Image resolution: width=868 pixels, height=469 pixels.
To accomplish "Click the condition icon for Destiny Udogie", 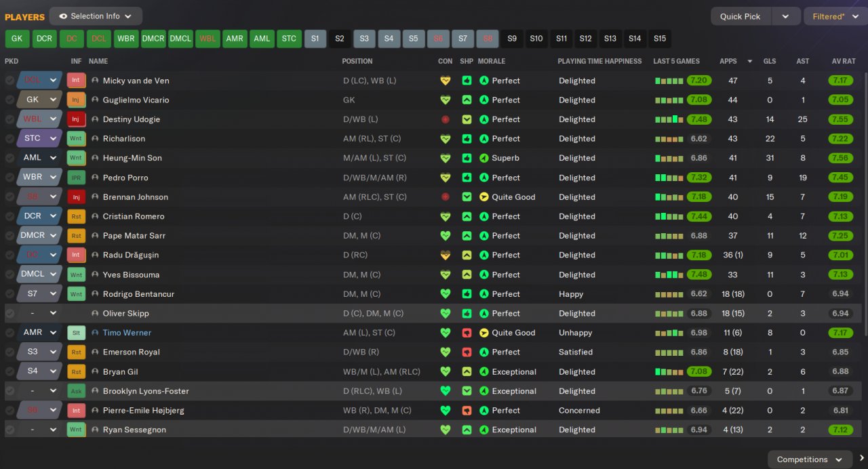I will [x=446, y=119].
